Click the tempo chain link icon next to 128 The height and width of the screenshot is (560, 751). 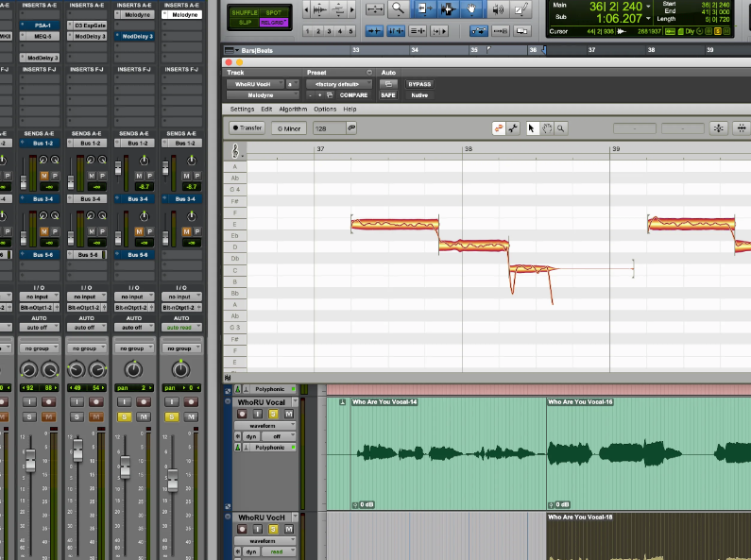(x=351, y=128)
